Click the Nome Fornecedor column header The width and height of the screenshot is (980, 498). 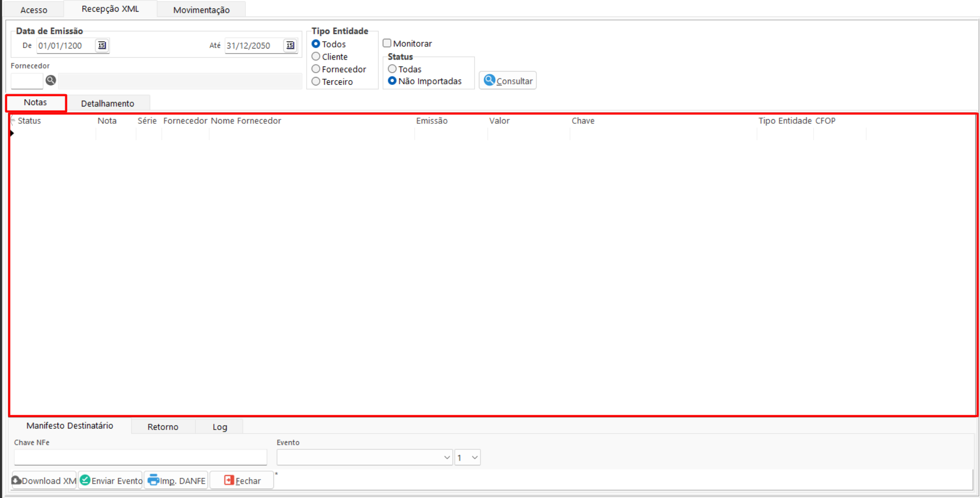[x=246, y=121]
